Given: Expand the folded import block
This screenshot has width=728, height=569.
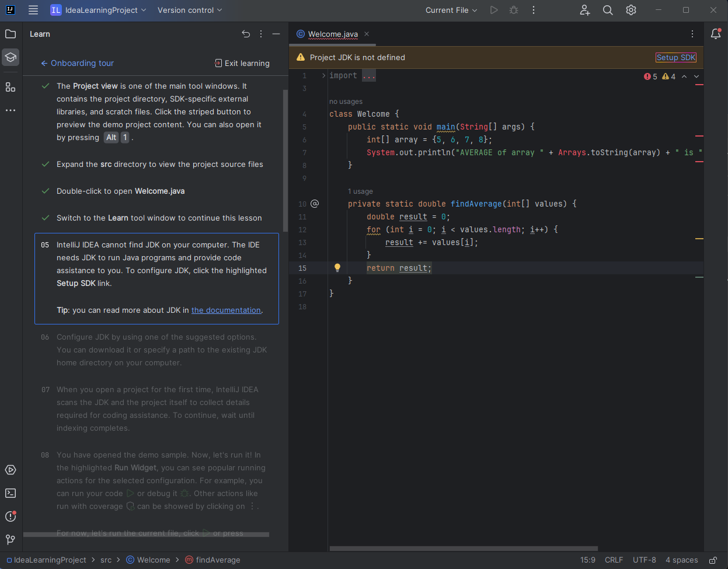Looking at the screenshot, I should [x=323, y=76].
